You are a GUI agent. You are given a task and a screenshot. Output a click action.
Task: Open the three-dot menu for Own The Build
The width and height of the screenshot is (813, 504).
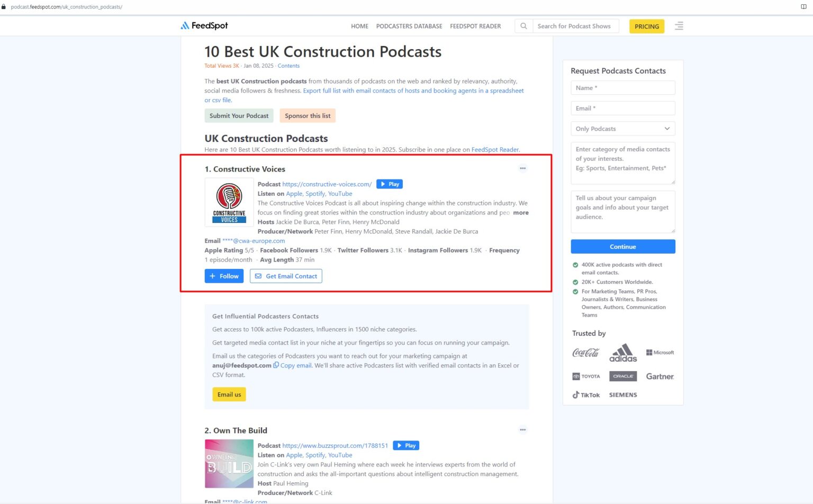tap(522, 430)
